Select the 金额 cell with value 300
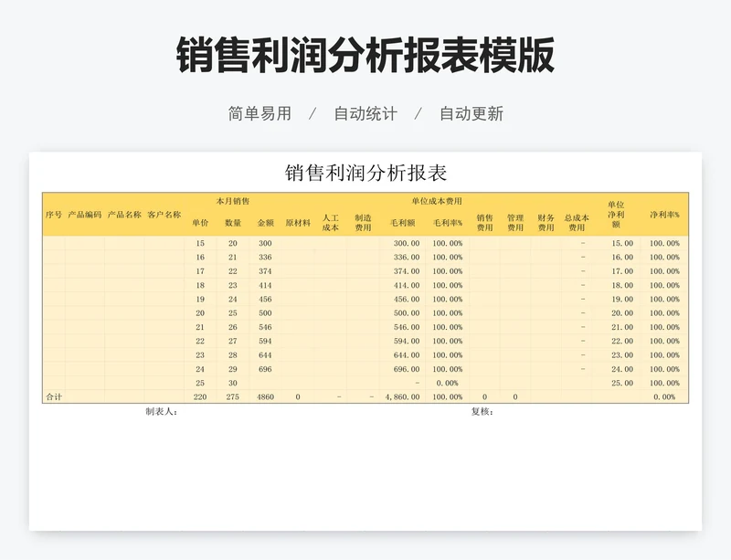Screen dimensions: 731x560 point(265,243)
